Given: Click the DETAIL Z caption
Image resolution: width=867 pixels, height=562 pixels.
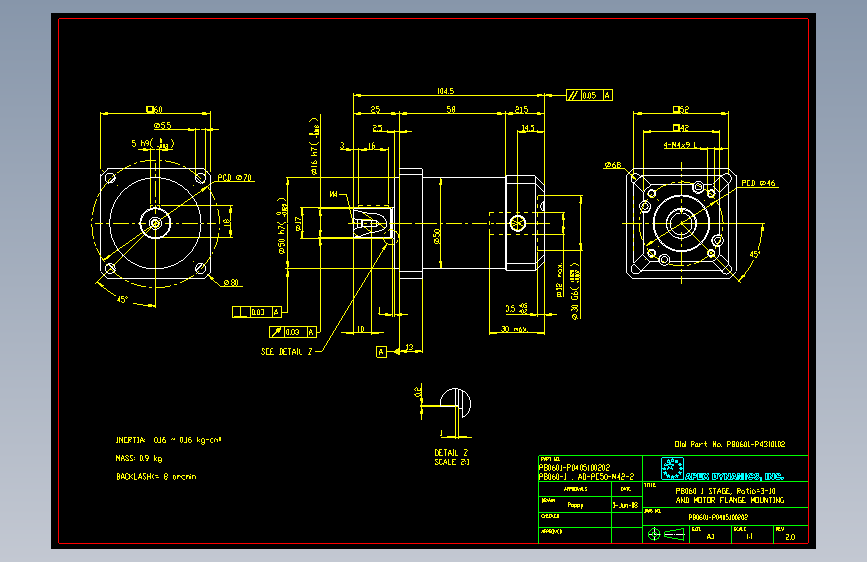Looking at the screenshot, I should point(451,452).
